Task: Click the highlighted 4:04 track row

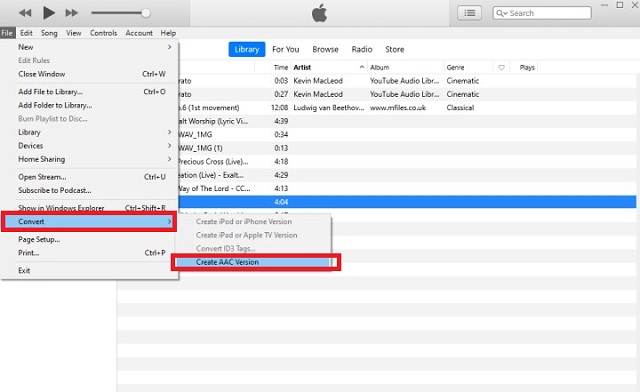Action: tap(407, 202)
